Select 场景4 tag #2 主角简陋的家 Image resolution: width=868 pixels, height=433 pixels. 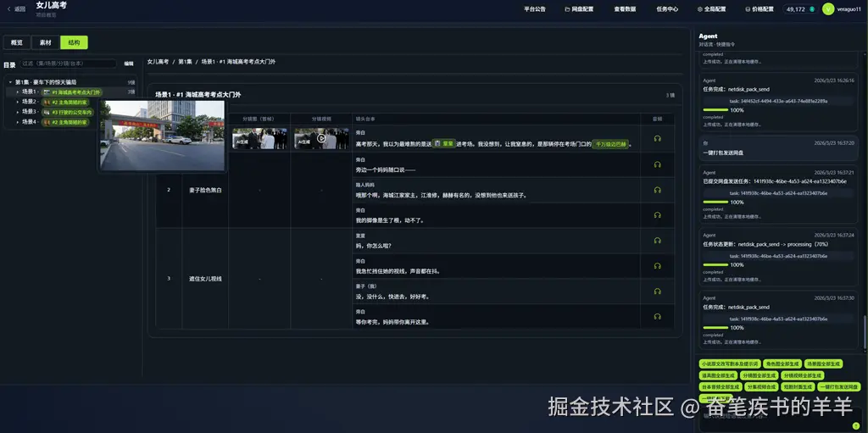[65, 122]
